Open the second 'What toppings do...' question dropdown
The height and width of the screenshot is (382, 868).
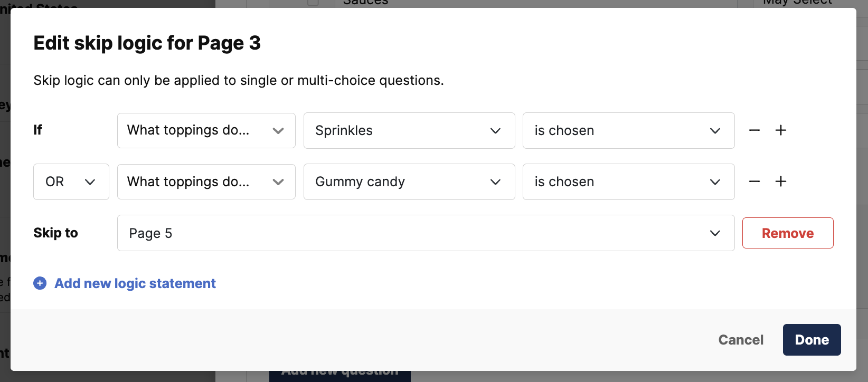point(206,182)
